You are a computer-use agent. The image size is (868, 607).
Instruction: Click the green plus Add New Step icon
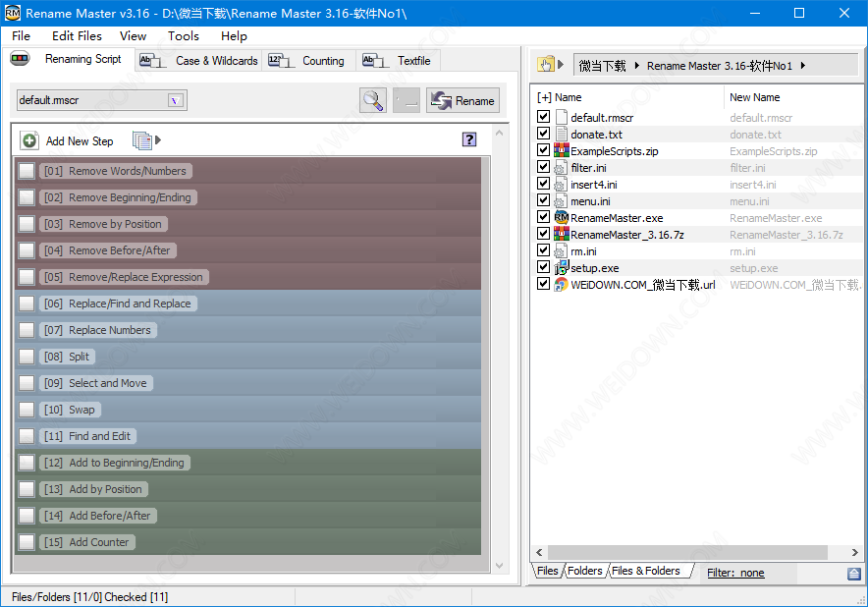pos(29,140)
